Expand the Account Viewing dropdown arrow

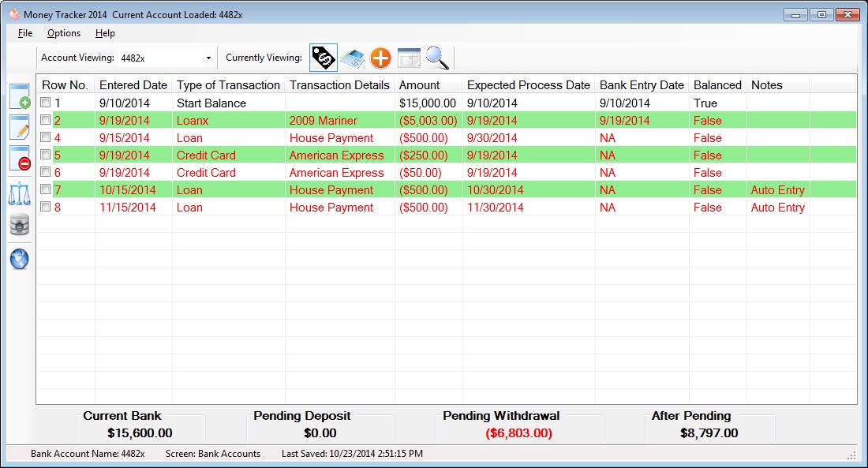pos(208,58)
